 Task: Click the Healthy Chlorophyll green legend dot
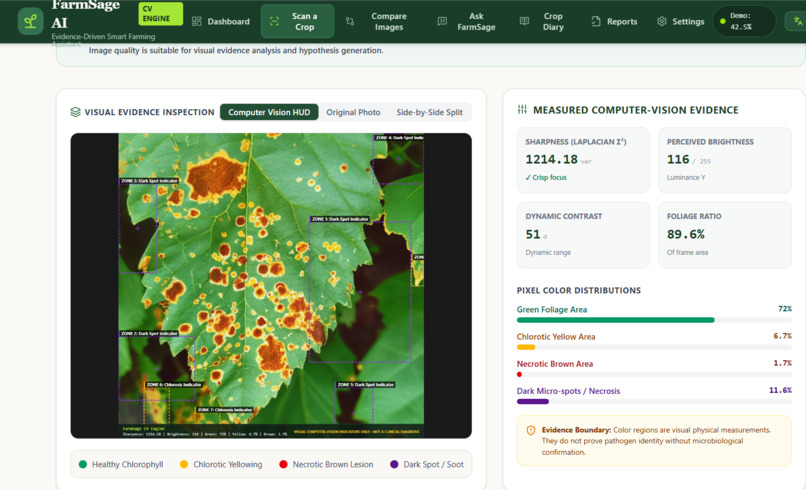tap(83, 464)
